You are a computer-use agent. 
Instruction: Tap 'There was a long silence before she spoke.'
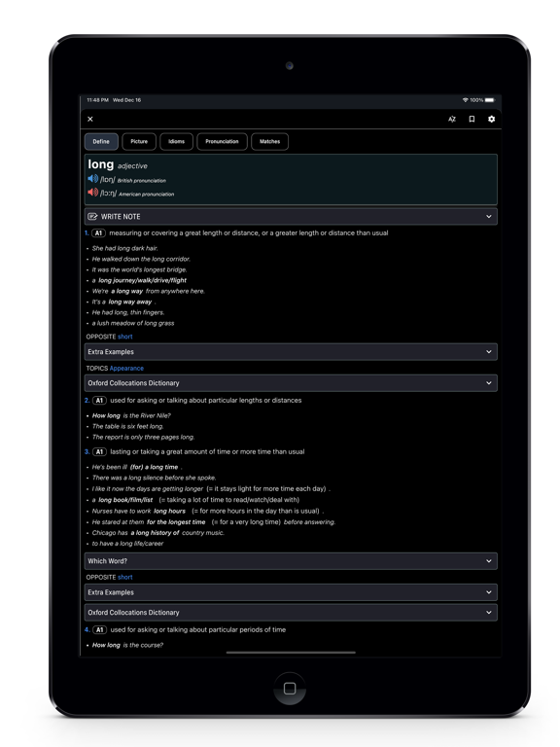click(x=154, y=478)
